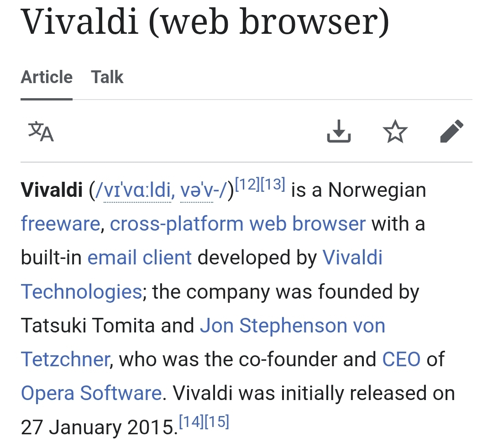Download the article via download icon

[x=339, y=132]
